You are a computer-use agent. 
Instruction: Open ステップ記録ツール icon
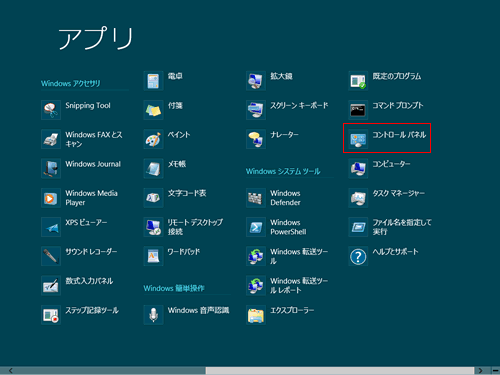(x=51, y=315)
